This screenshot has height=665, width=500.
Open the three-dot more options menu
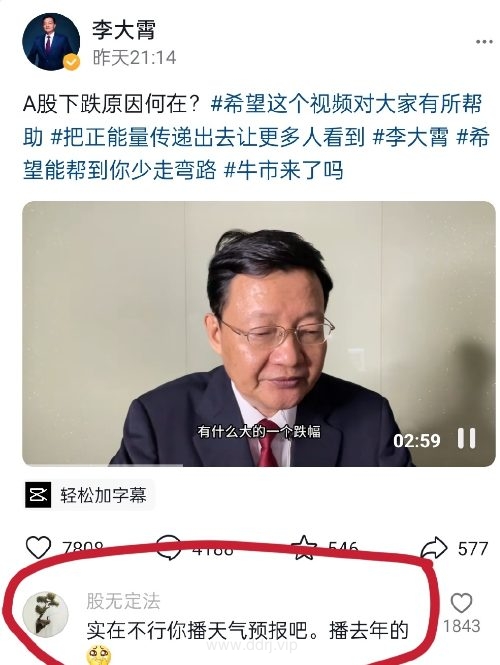pos(484,42)
